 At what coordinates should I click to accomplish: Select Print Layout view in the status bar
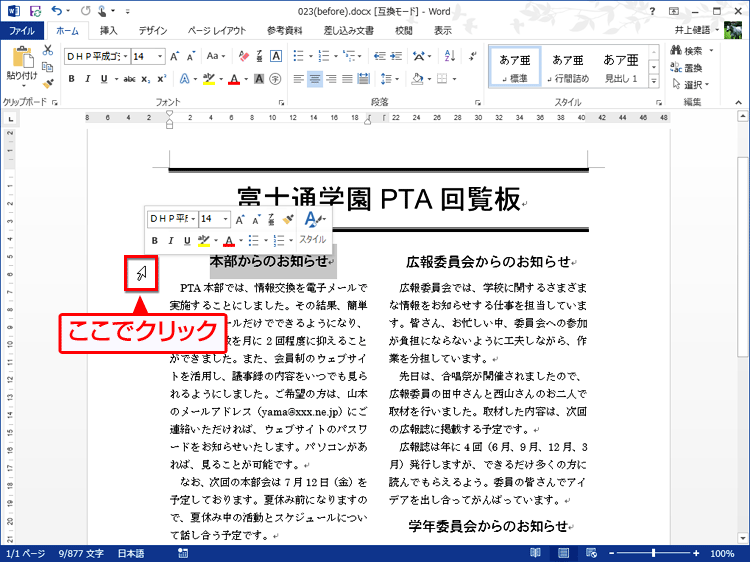(563, 553)
